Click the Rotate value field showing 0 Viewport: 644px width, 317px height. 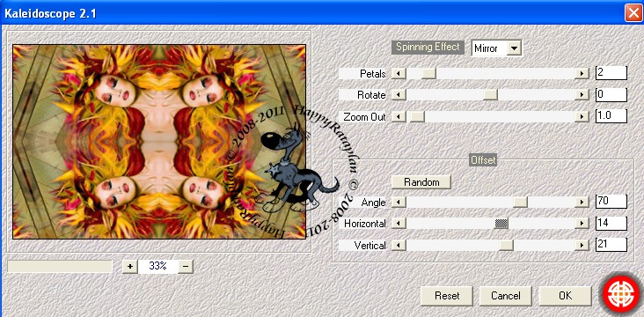(611, 94)
